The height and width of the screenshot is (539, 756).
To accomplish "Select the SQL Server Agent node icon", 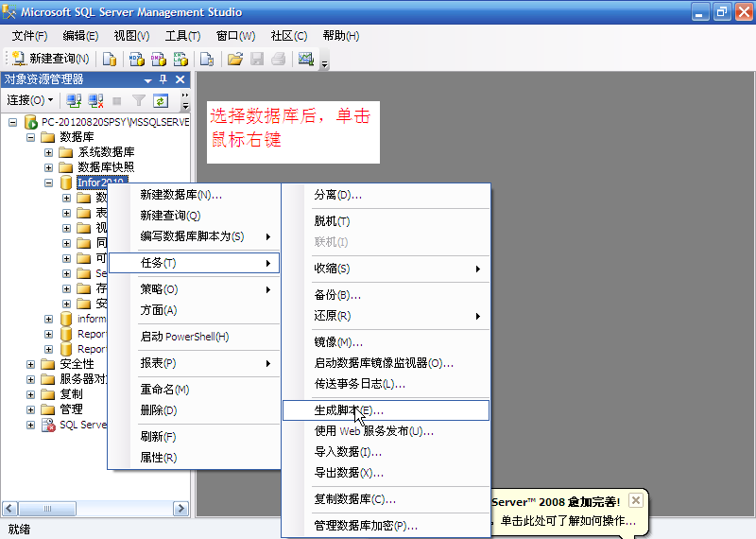I will (x=48, y=425).
